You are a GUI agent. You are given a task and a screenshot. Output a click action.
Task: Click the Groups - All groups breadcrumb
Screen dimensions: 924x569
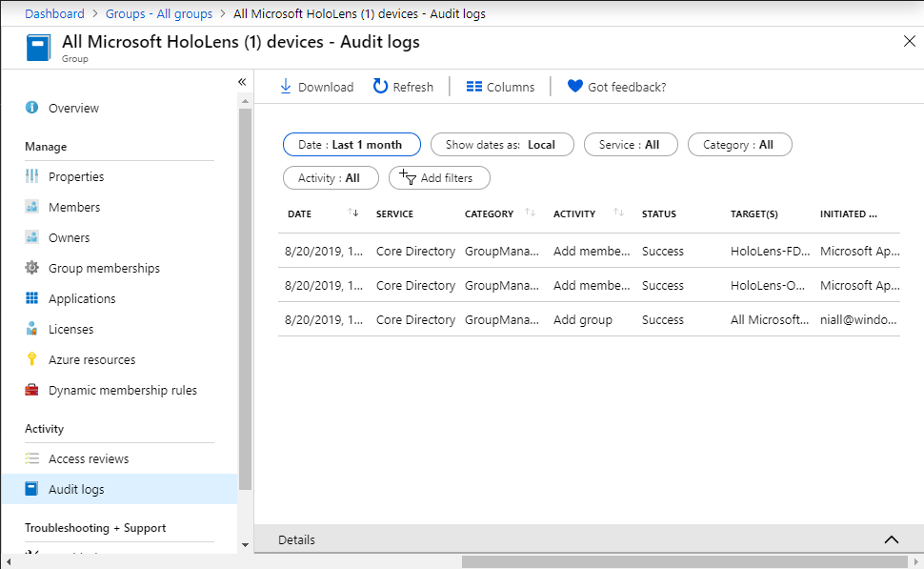pyautogui.click(x=159, y=13)
